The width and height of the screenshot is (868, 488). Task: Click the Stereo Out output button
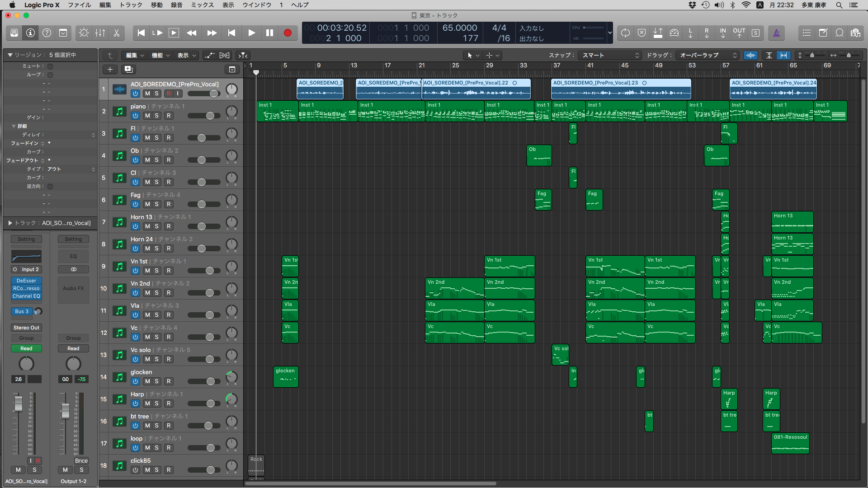click(26, 328)
